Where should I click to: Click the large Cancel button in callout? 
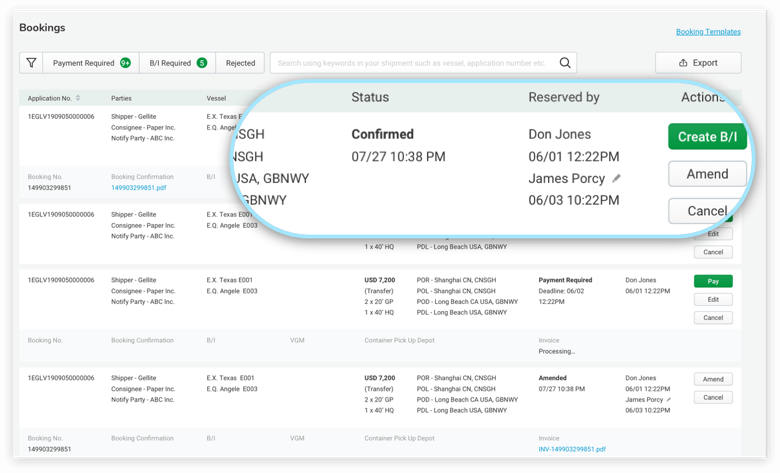[707, 210]
